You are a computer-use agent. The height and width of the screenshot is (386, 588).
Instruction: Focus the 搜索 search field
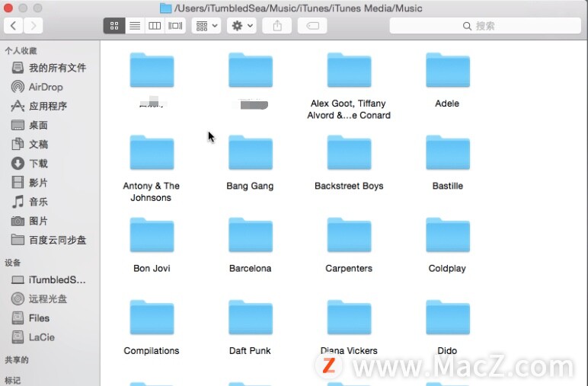[485, 25]
